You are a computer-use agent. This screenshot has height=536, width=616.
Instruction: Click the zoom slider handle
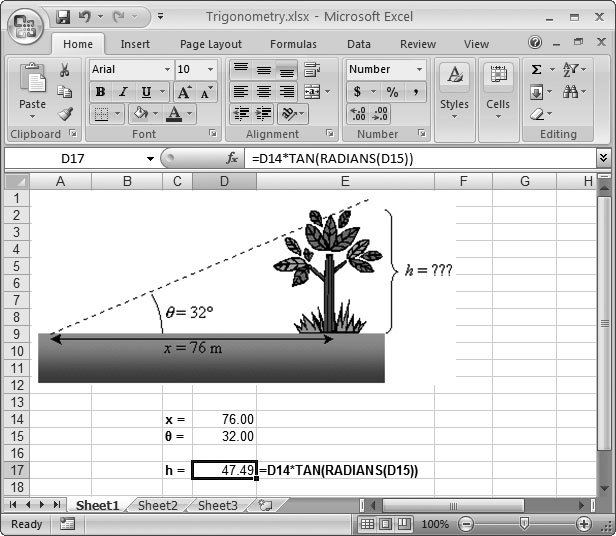(x=525, y=524)
